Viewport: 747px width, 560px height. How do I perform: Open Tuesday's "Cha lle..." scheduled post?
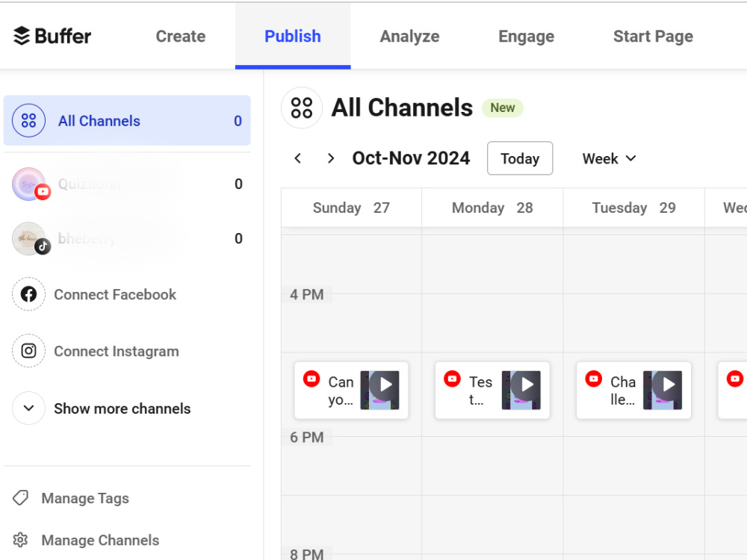pos(633,391)
